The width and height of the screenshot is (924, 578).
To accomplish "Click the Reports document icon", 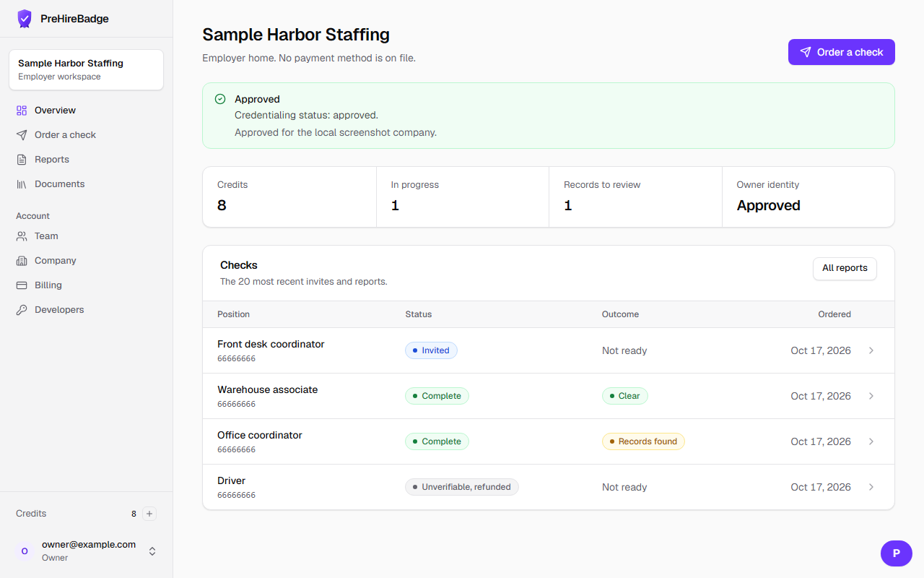I will pyautogui.click(x=22, y=160).
